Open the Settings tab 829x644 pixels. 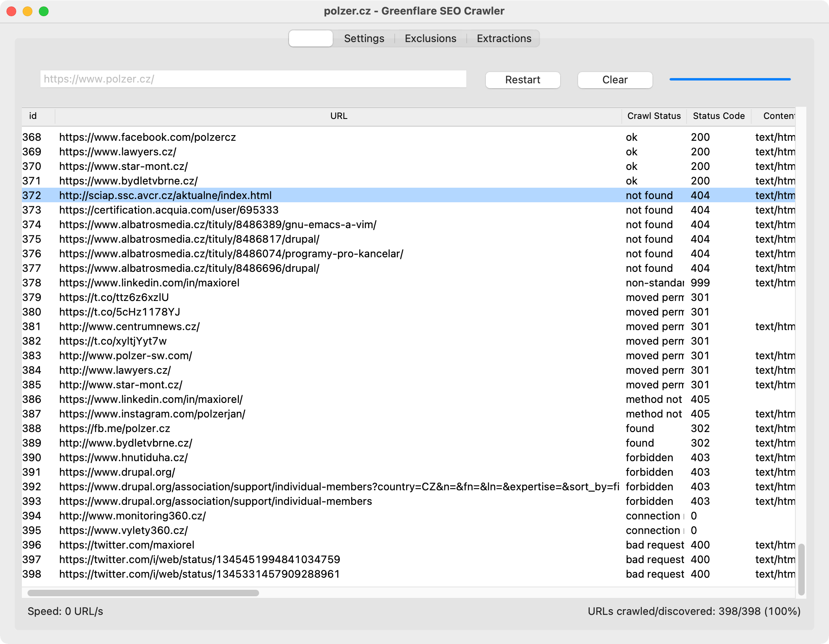[x=364, y=38]
